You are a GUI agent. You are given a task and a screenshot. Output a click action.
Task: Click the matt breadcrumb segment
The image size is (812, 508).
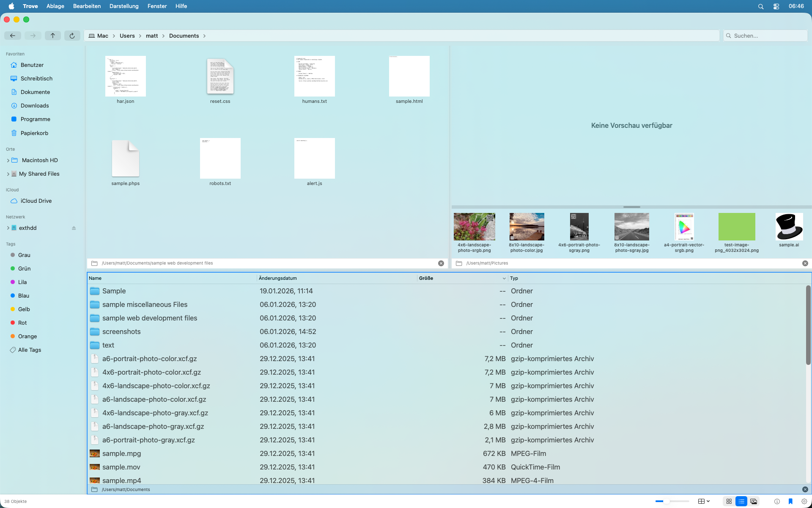[152, 36]
